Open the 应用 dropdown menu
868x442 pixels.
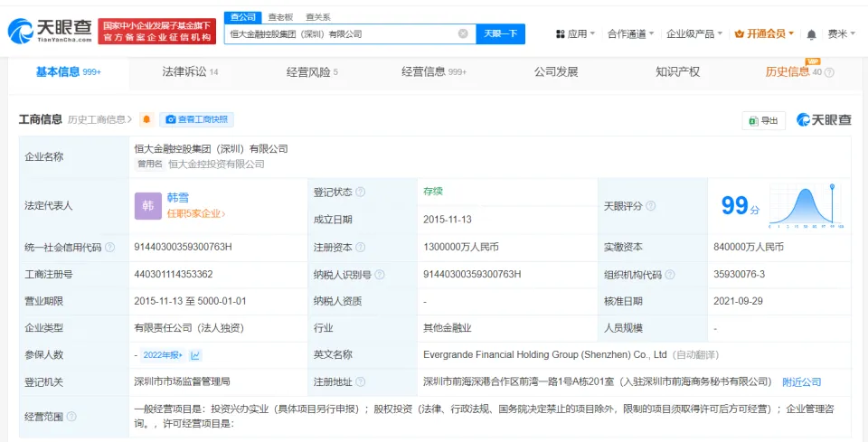[575, 34]
